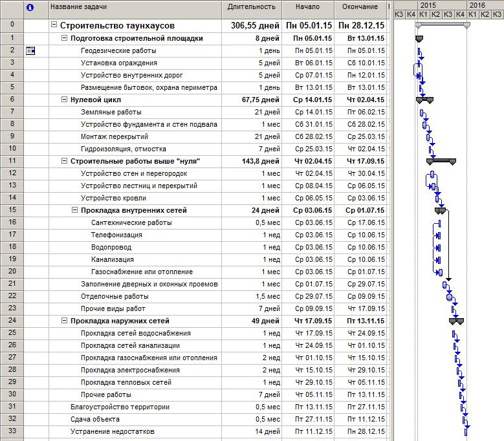Click the 2016 year header in timescale
The height and width of the screenshot is (441, 504).
[485, 5]
